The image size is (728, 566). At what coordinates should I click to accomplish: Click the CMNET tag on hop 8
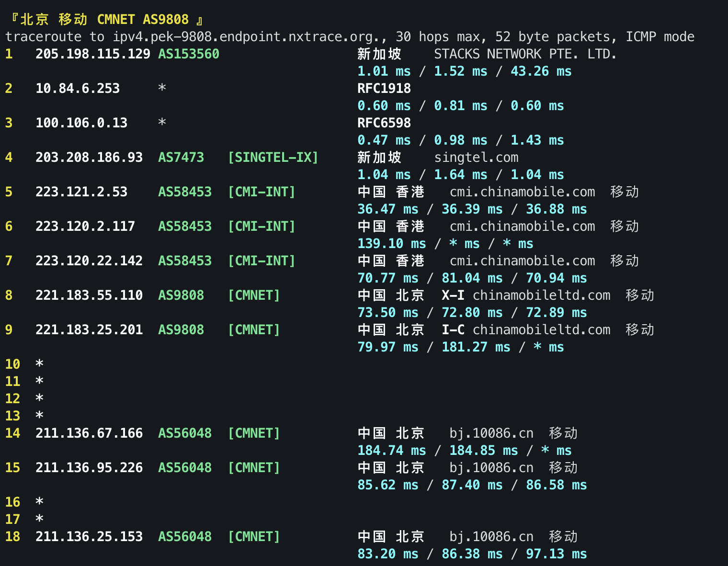[253, 295]
